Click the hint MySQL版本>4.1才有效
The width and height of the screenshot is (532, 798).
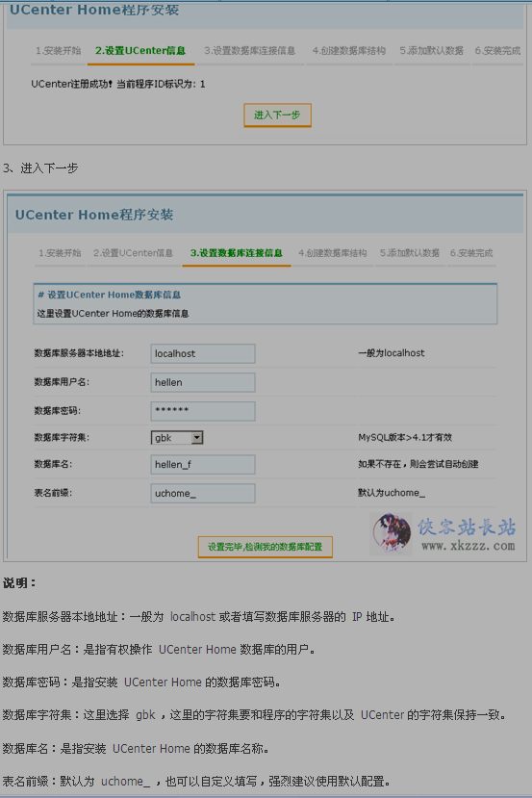[x=405, y=437]
